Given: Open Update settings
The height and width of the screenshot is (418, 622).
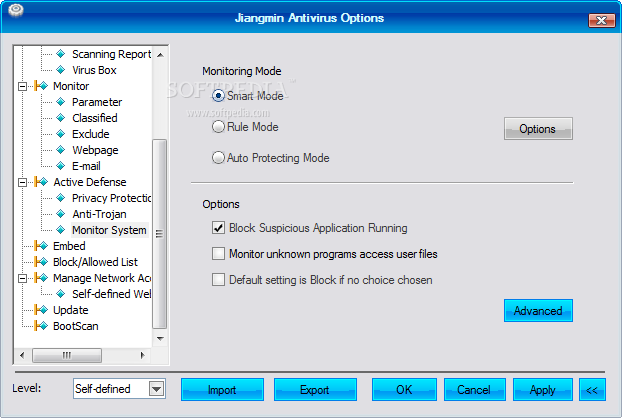Looking at the screenshot, I should [71, 310].
